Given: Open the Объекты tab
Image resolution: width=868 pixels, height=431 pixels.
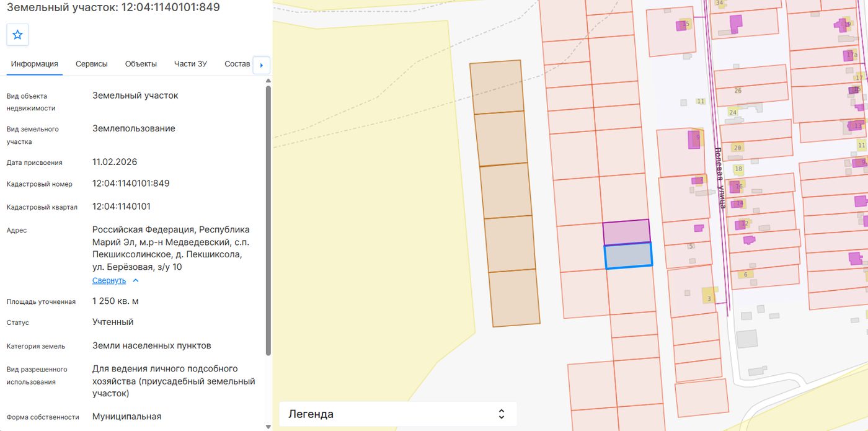Looking at the screenshot, I should (141, 64).
